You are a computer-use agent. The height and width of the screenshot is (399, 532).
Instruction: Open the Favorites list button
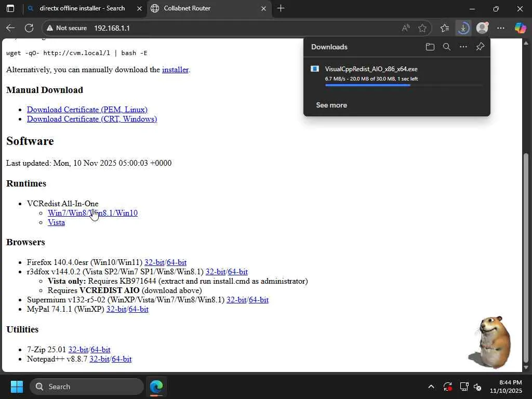point(445,28)
